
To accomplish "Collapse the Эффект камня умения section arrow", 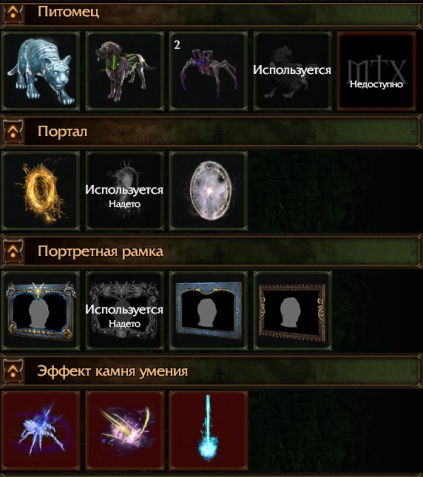I will [x=13, y=371].
